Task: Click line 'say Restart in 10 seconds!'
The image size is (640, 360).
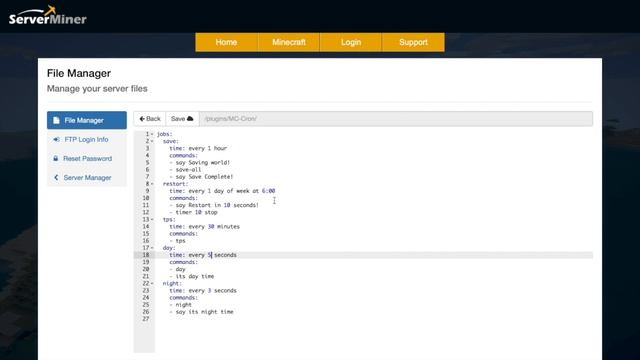Action: point(214,205)
